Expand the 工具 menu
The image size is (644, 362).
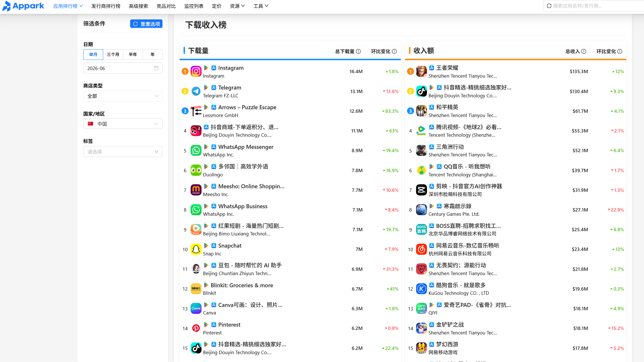[261, 6]
